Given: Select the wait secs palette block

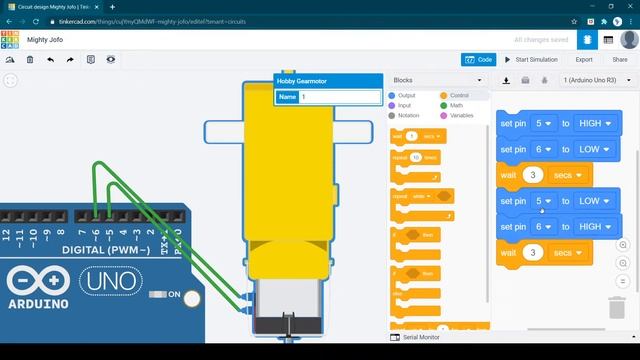Looking at the screenshot, I should [418, 136].
